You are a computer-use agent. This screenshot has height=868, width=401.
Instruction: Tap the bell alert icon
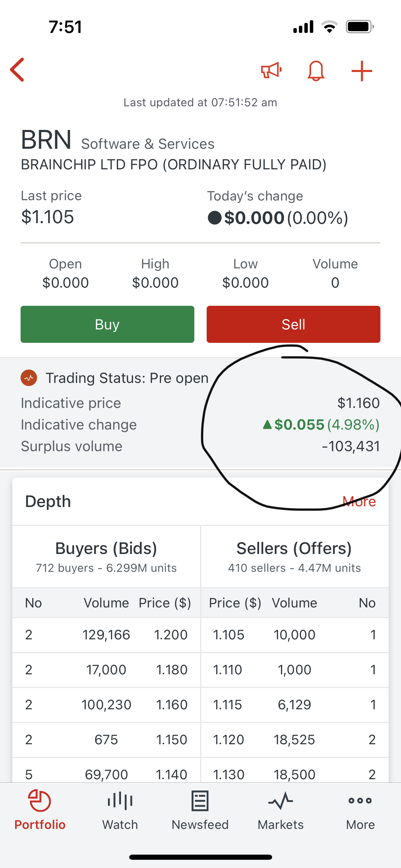(x=316, y=71)
